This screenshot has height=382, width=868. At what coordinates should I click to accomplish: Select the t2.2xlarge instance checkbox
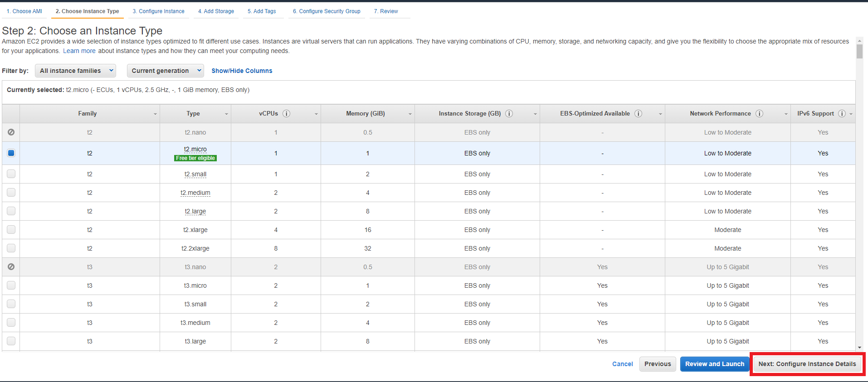11,248
